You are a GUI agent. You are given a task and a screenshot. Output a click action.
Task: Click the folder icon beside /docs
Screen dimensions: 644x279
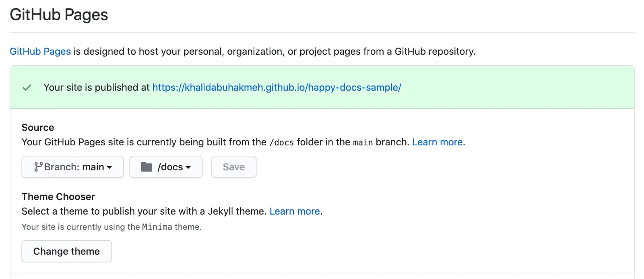click(147, 167)
